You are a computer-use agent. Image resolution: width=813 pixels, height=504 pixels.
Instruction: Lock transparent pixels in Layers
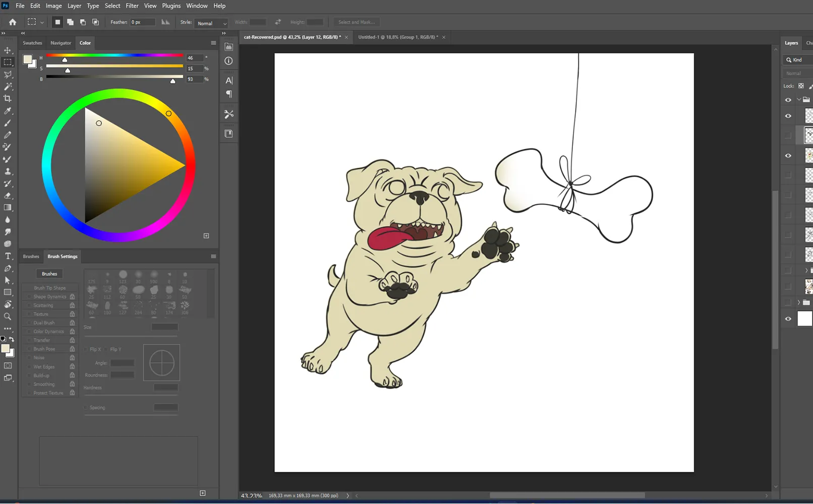coord(801,86)
